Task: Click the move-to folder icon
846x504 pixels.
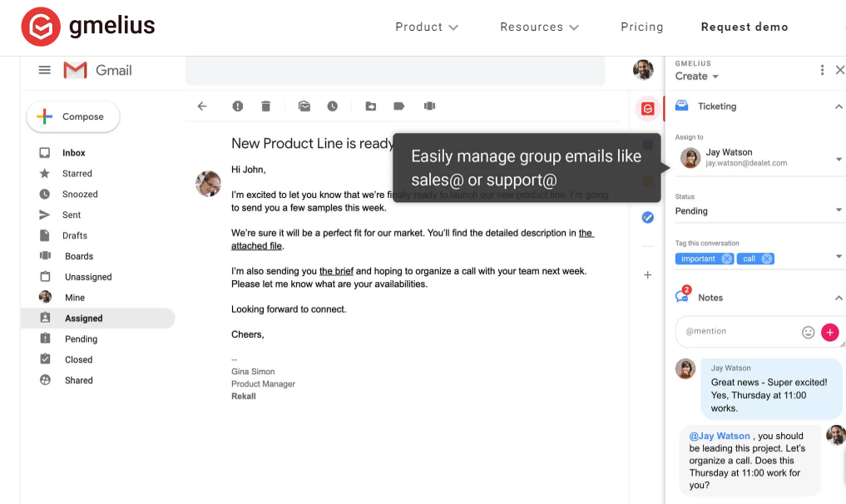Action: tap(371, 106)
